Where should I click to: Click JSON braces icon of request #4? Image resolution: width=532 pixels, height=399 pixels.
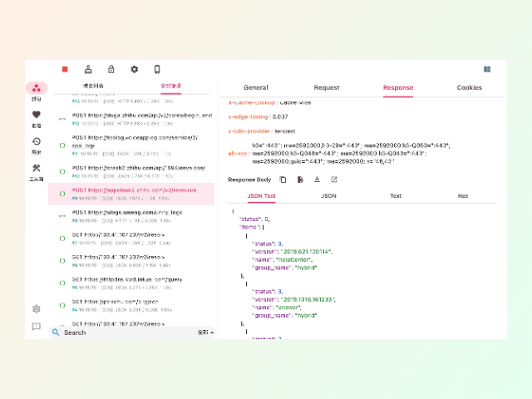click(x=62, y=305)
